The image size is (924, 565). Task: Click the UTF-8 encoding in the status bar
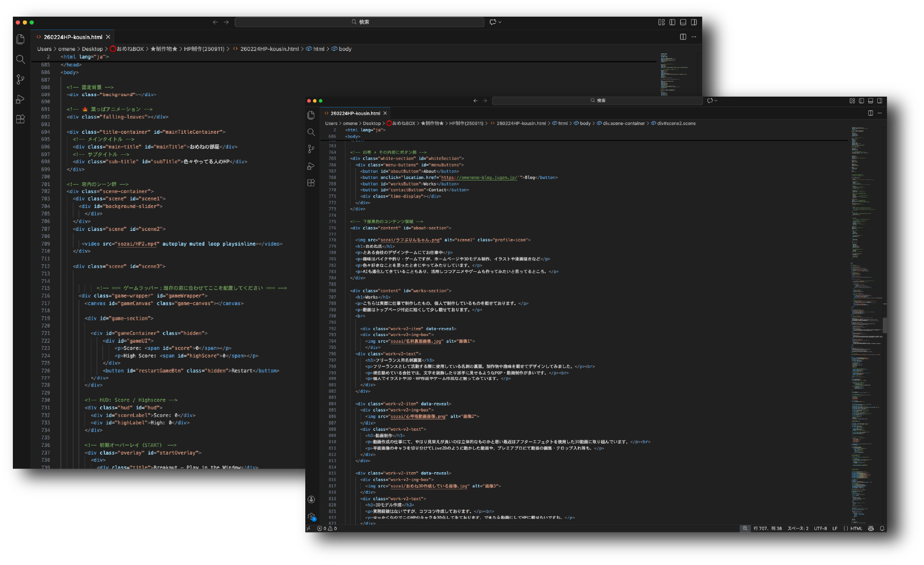(820, 528)
